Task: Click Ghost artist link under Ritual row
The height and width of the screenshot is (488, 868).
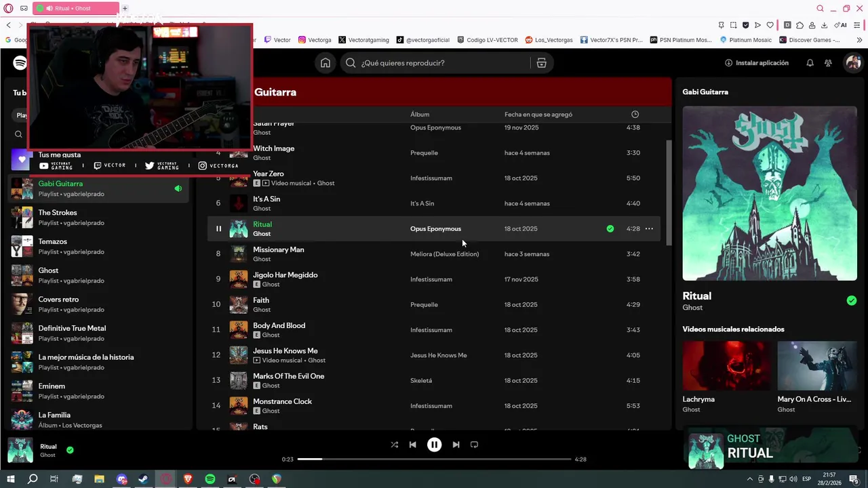Action: pyautogui.click(x=262, y=234)
